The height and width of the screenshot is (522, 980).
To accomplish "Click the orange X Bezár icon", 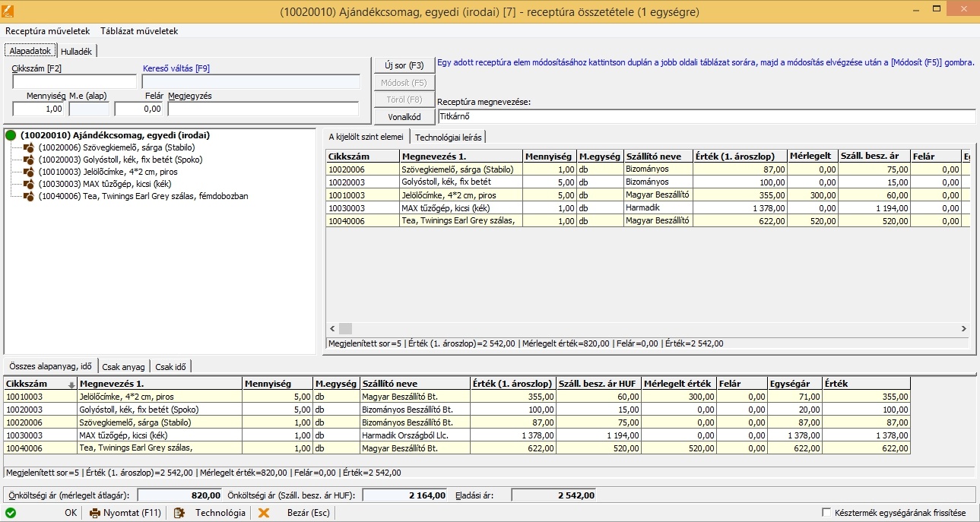I will point(264,513).
